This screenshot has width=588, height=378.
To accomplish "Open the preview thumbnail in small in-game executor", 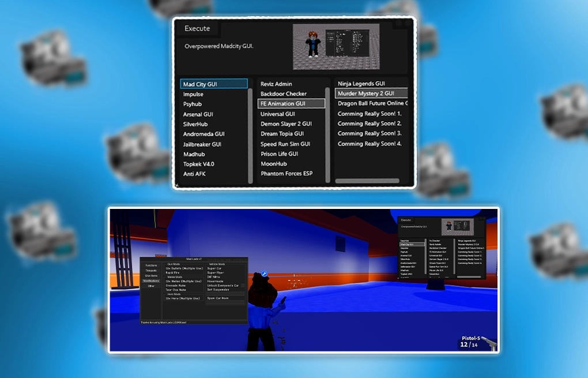I will [458, 227].
